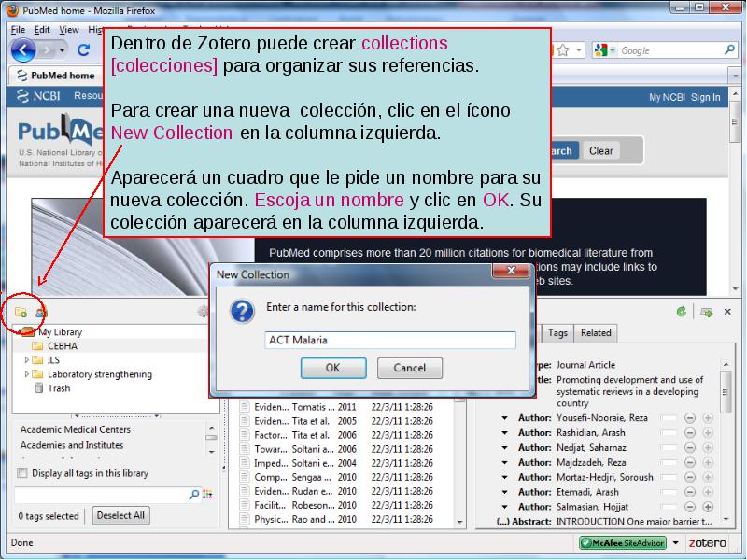
Task: Click the search bar magnifier icon
Action: coord(729,49)
